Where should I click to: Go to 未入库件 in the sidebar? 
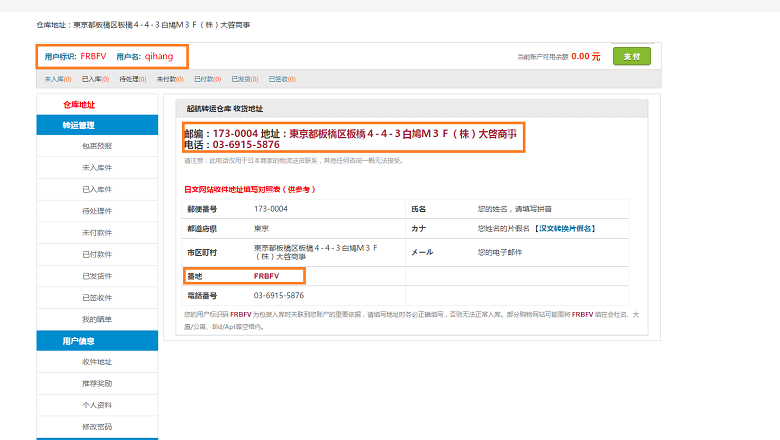point(97,168)
